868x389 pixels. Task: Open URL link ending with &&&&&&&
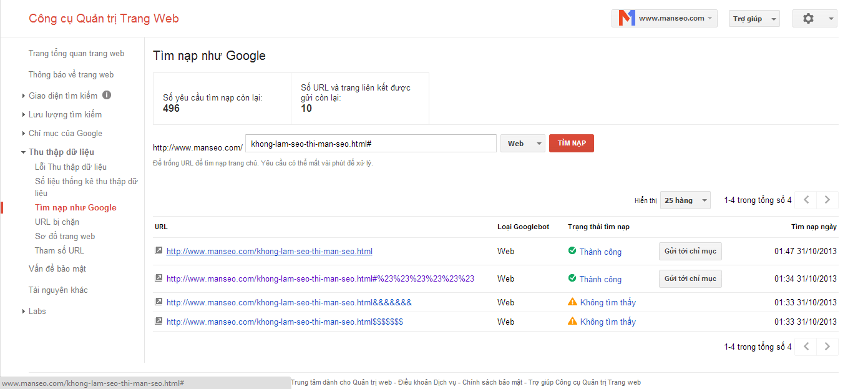(289, 302)
